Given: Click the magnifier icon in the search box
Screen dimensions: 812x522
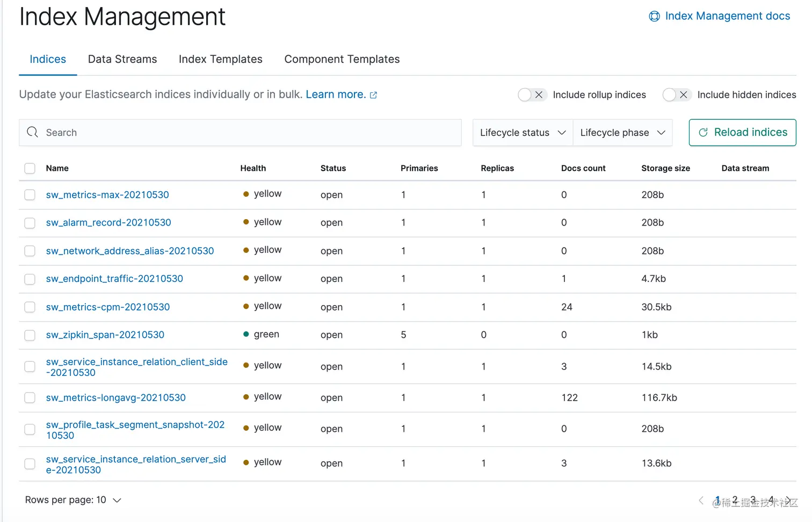Looking at the screenshot, I should 33,132.
